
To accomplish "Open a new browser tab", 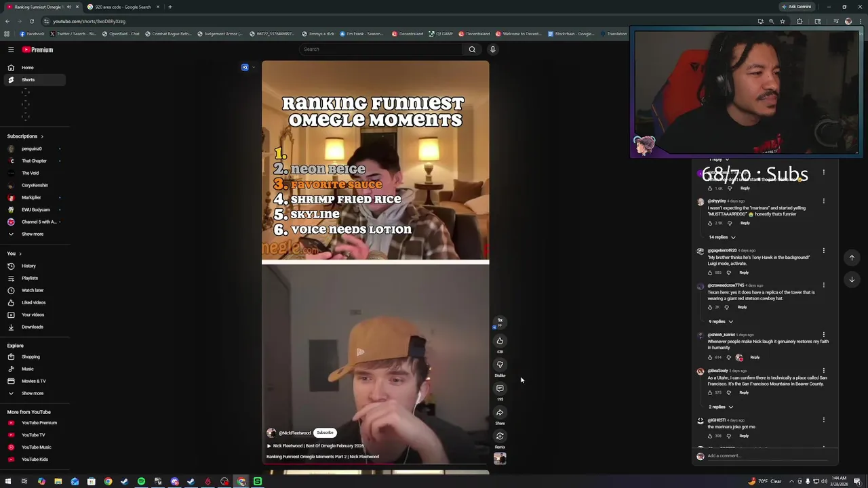I will pos(170,7).
